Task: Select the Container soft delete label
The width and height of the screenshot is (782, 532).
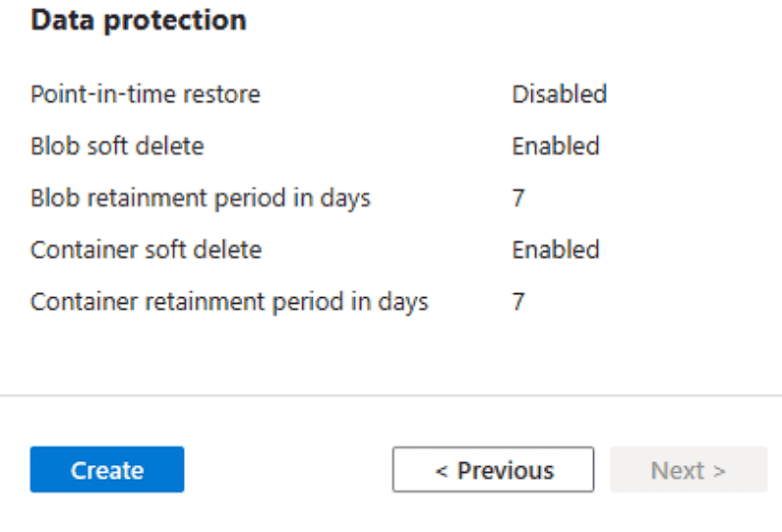Action: point(146,250)
